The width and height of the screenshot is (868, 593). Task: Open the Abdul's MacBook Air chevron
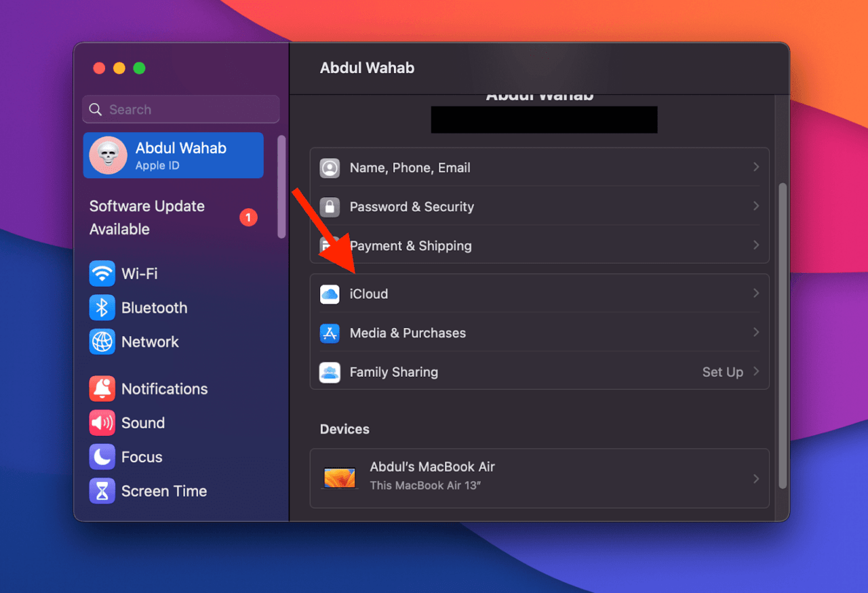(755, 478)
